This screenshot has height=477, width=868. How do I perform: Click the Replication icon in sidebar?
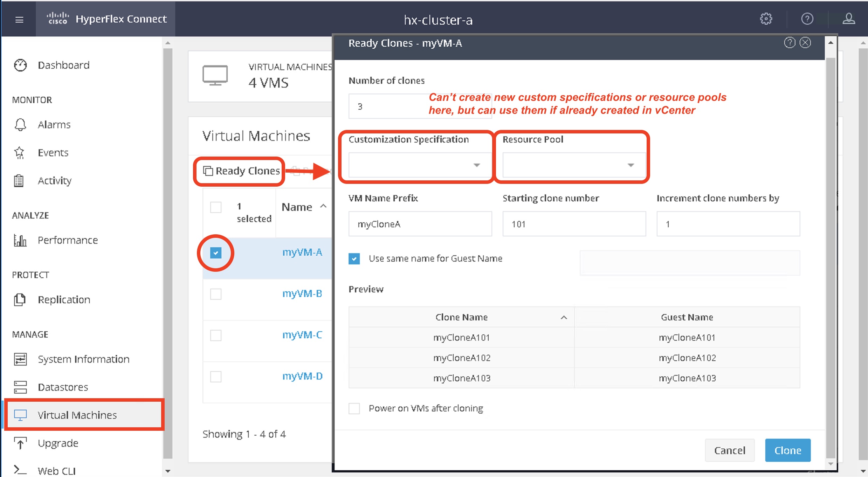click(20, 300)
